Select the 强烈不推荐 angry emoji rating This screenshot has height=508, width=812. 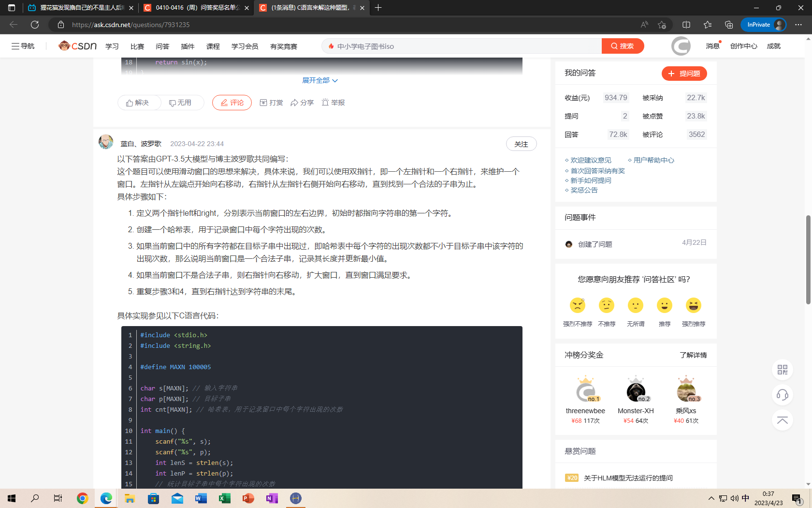click(578, 306)
